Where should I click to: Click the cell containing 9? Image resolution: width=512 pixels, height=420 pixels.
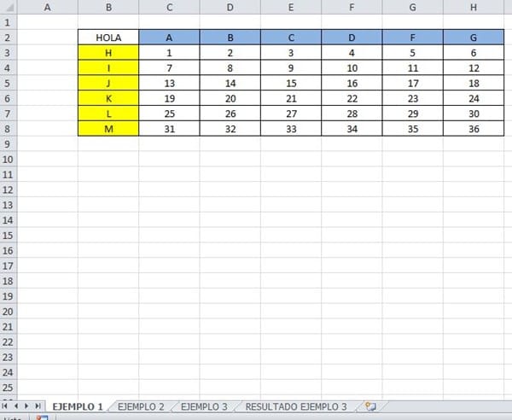pyautogui.click(x=291, y=67)
